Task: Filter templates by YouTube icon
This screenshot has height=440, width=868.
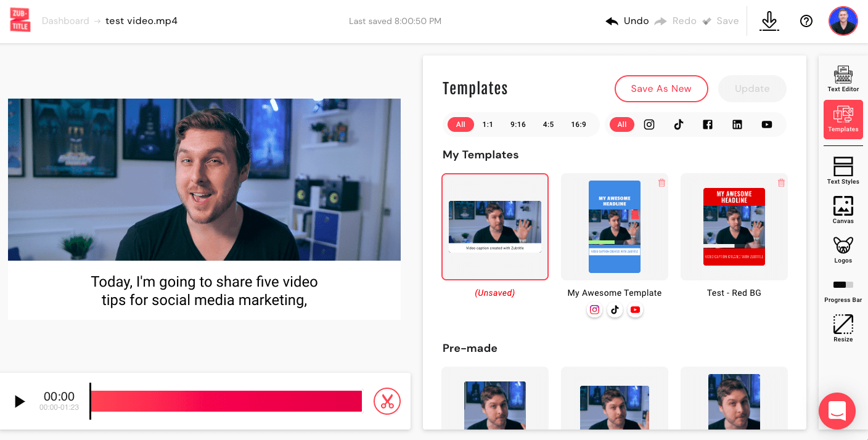Action: pyautogui.click(x=767, y=124)
